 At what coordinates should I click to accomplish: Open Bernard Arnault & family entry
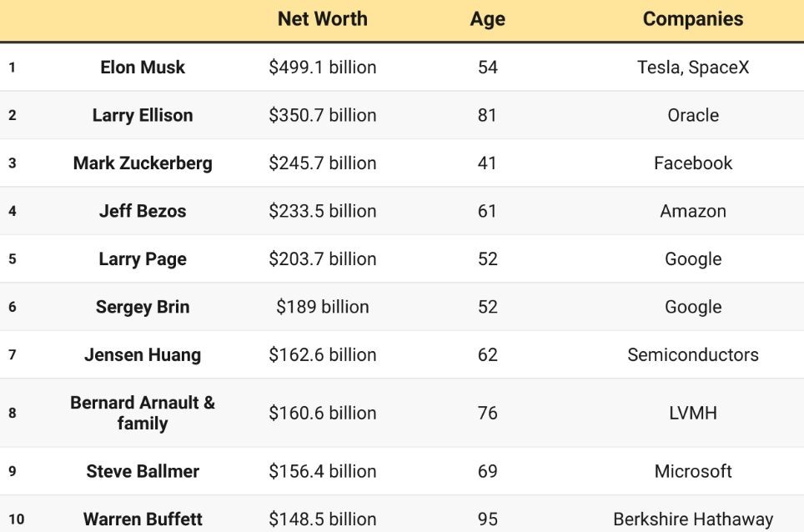(143, 413)
